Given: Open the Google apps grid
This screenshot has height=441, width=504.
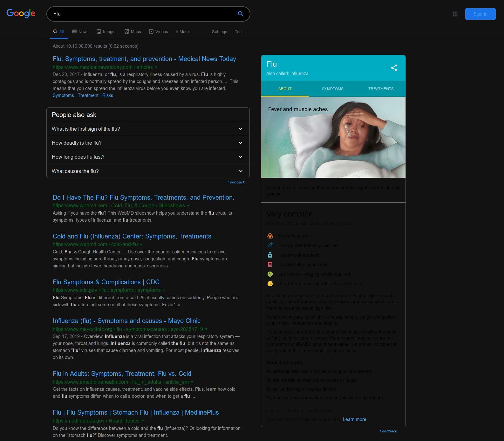Looking at the screenshot, I should click(455, 14).
